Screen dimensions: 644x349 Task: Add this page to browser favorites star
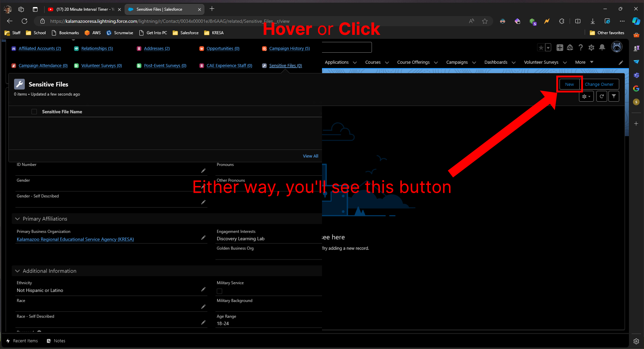[x=485, y=21]
